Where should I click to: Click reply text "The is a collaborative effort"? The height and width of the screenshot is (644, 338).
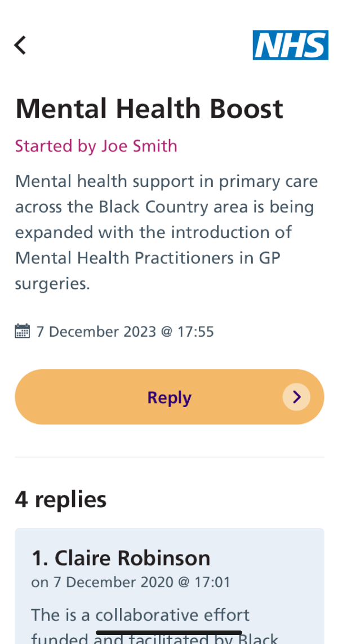coord(140,615)
